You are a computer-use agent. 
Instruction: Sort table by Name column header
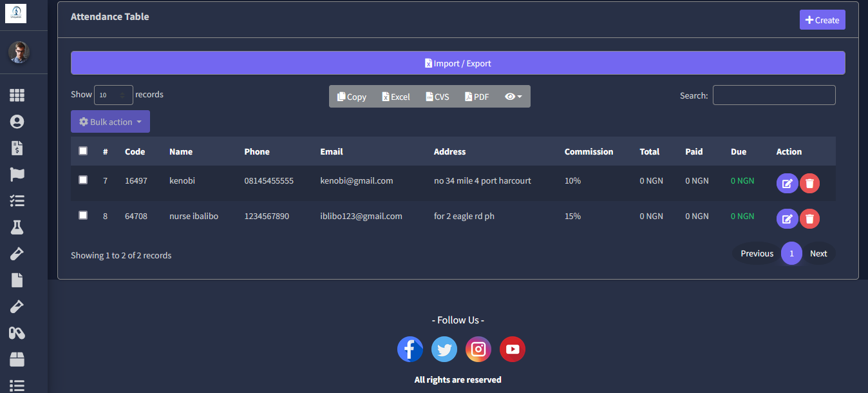181,151
